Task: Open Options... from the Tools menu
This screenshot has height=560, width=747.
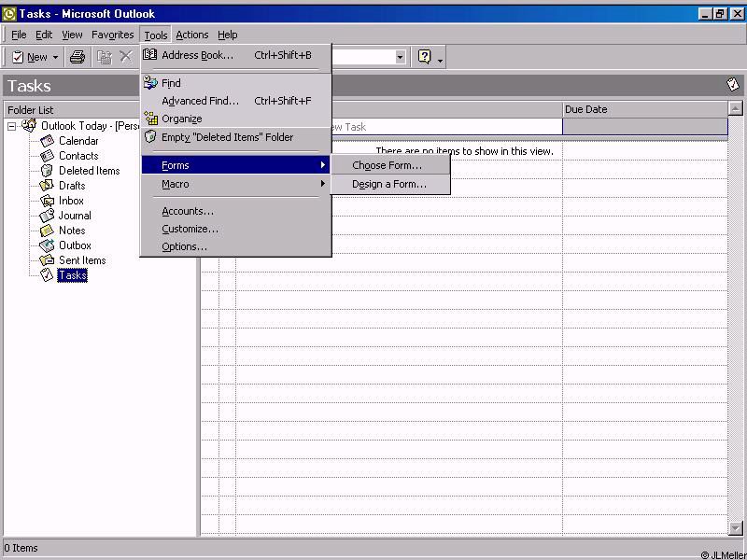Action: click(184, 246)
